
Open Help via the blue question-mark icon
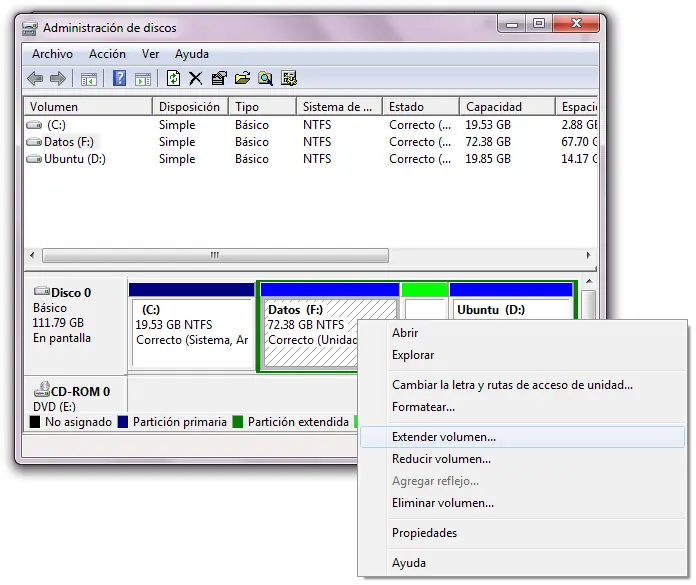(119, 79)
